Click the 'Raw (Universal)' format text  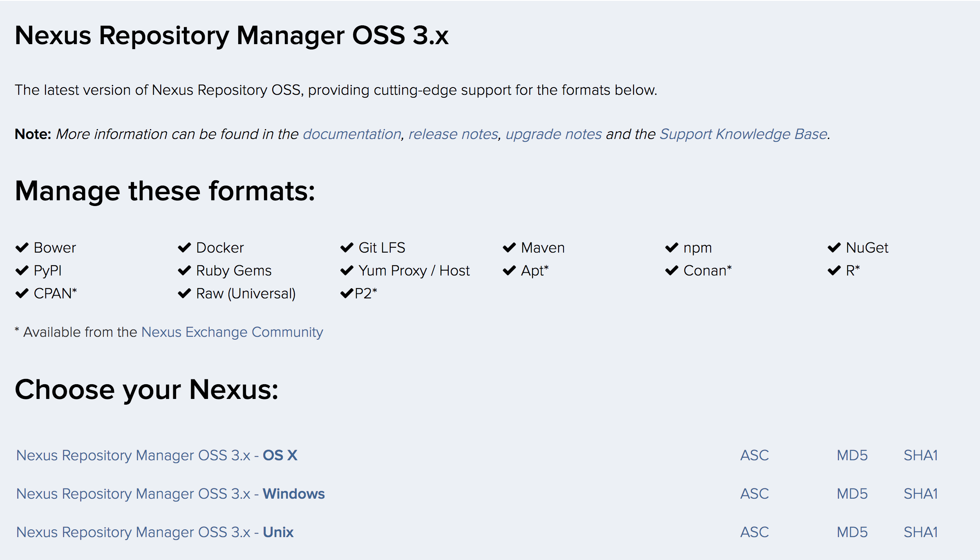(x=246, y=293)
